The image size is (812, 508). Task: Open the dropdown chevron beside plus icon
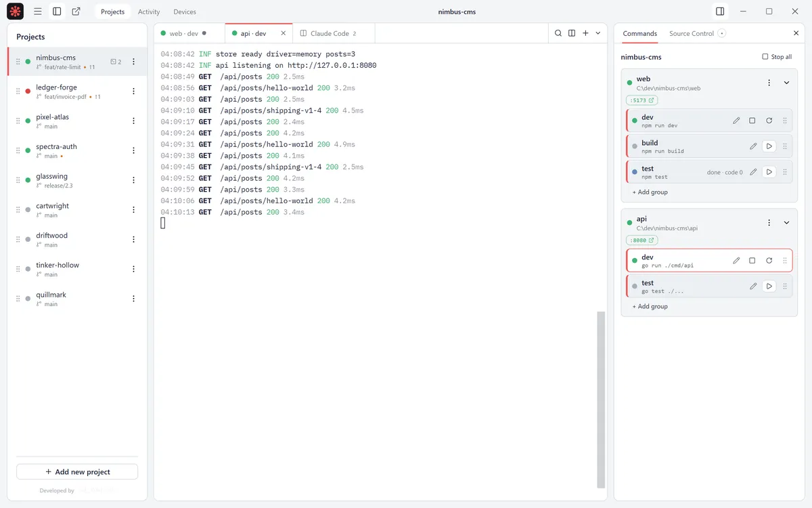click(x=598, y=33)
